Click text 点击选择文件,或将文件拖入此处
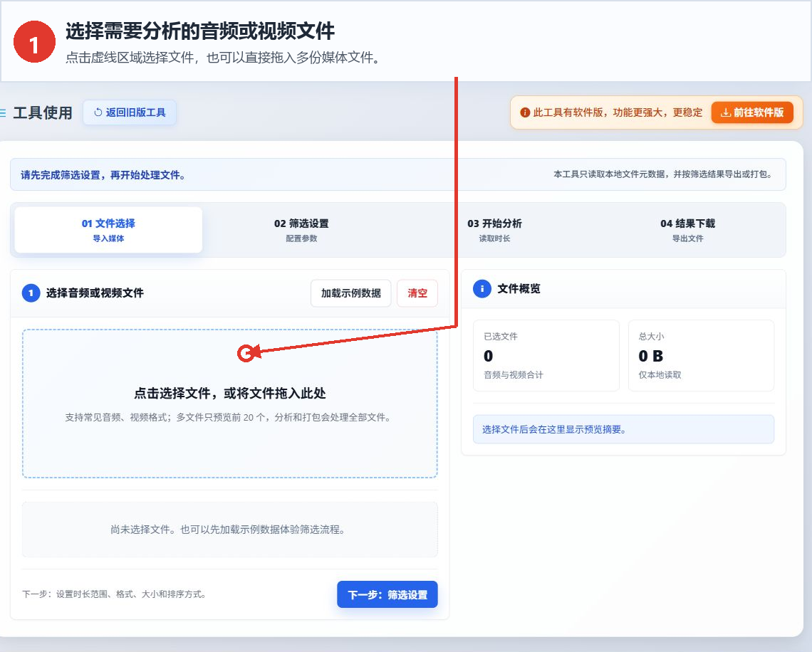812x652 pixels. point(230,394)
